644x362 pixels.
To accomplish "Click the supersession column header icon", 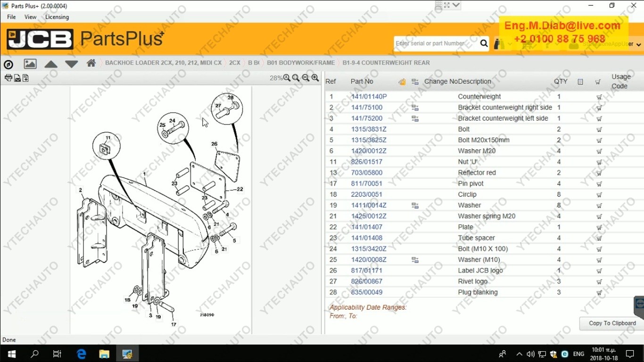I will (x=415, y=82).
